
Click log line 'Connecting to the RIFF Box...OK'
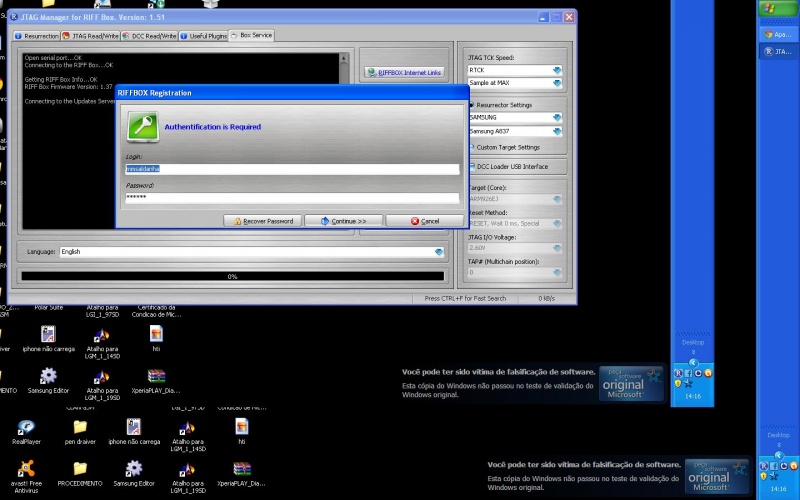[69, 65]
